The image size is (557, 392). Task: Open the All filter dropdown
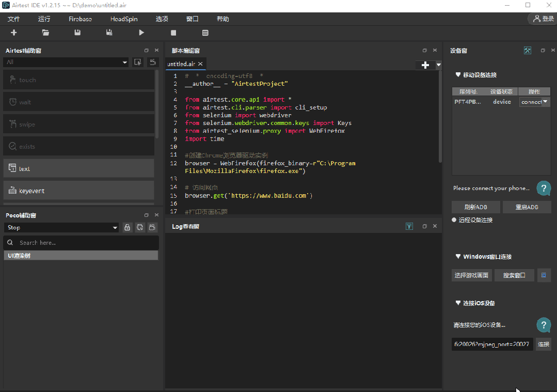125,62
